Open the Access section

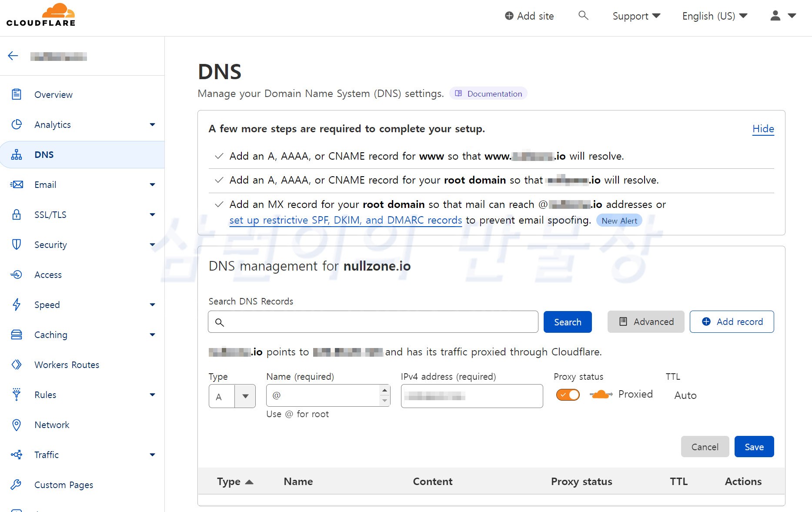pyautogui.click(x=48, y=274)
